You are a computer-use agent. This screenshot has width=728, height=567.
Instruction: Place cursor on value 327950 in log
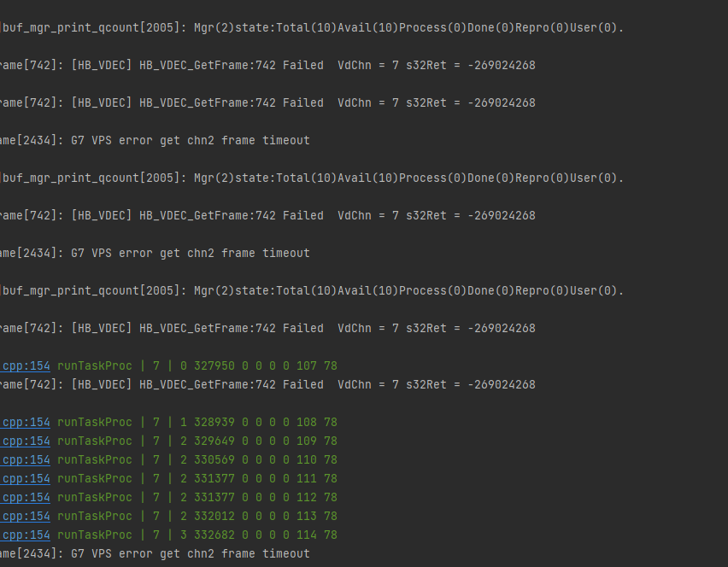tap(214, 366)
